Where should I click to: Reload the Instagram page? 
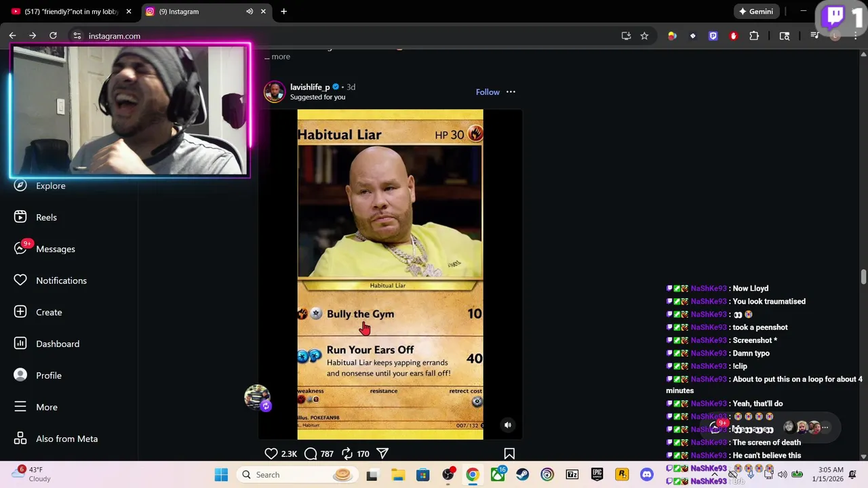(53, 36)
